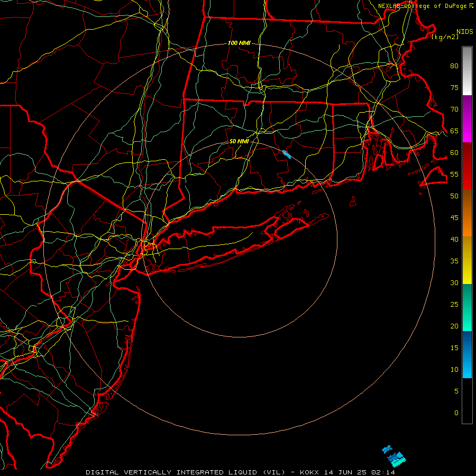Click the 65 value on the color scale
The width and height of the screenshot is (476, 476).
454,131
